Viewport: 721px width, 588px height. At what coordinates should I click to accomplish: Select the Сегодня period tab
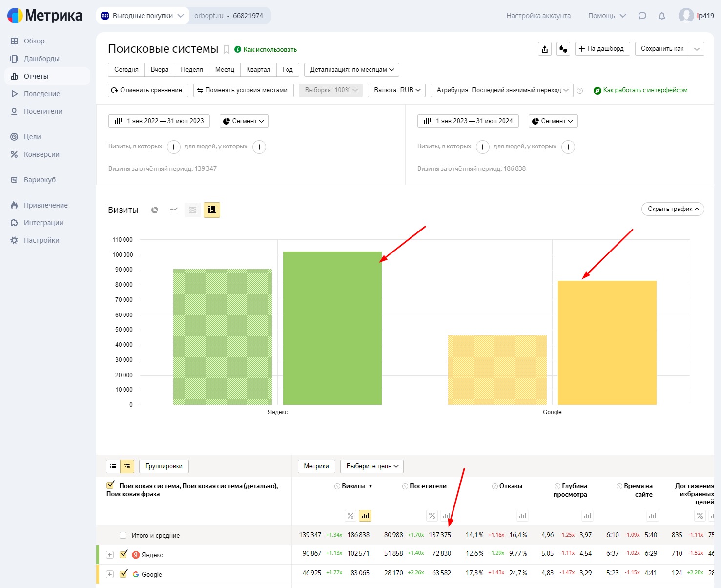coord(126,70)
